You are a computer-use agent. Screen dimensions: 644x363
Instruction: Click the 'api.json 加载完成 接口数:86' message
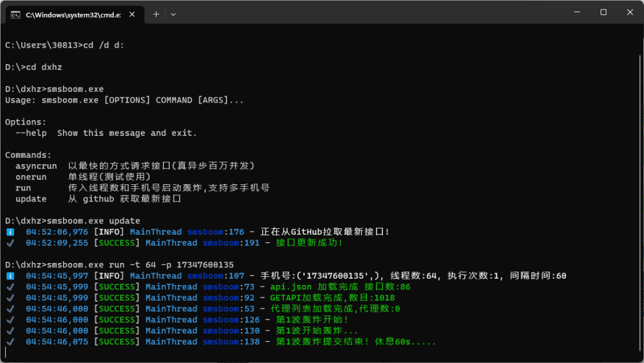click(x=340, y=287)
